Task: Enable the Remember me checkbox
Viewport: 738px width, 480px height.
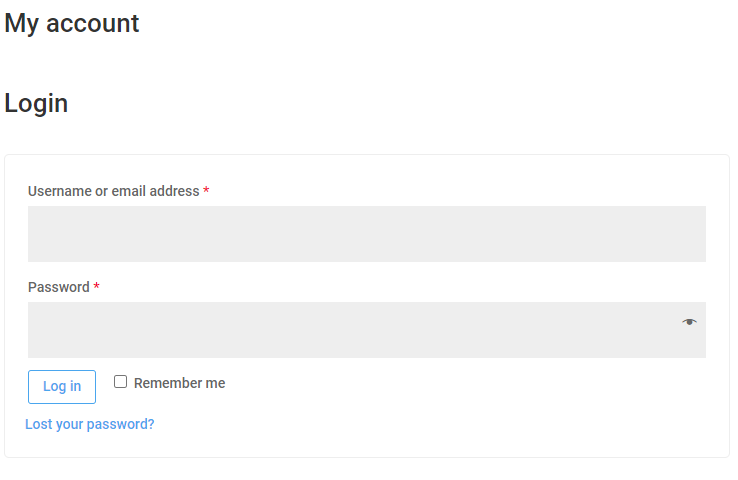Action: pyautogui.click(x=120, y=382)
